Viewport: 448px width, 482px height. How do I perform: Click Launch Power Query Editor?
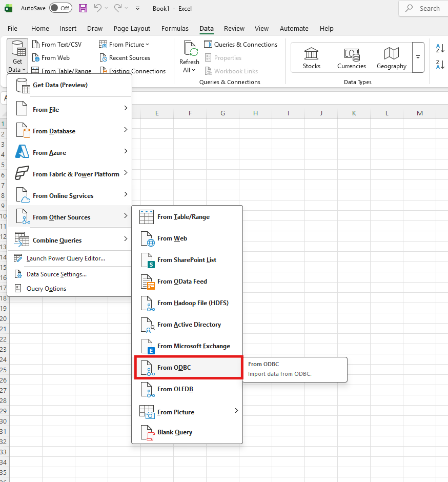(66, 258)
